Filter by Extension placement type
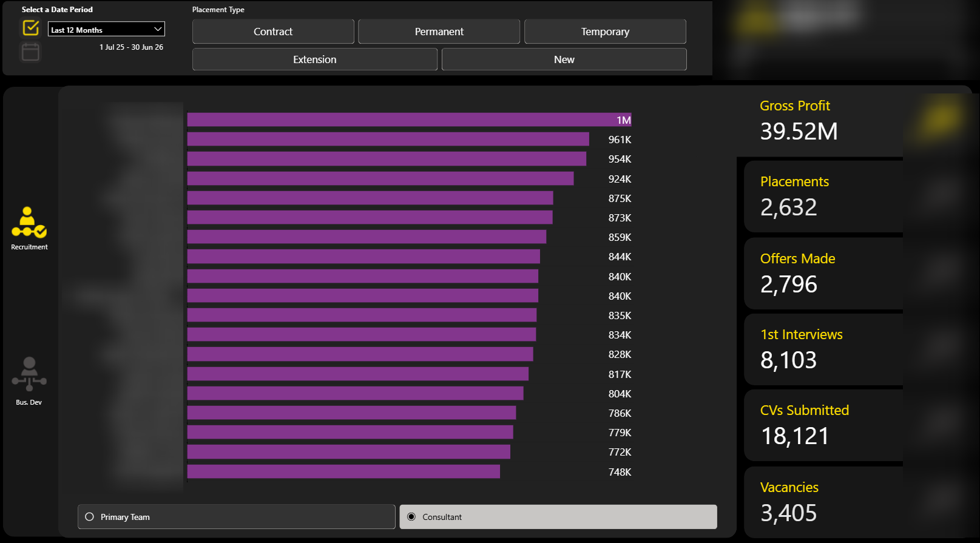This screenshot has height=543, width=980. (314, 59)
